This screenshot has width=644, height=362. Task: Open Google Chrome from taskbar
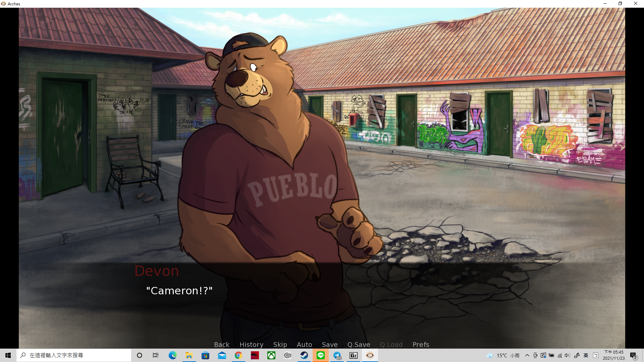pos(238,355)
